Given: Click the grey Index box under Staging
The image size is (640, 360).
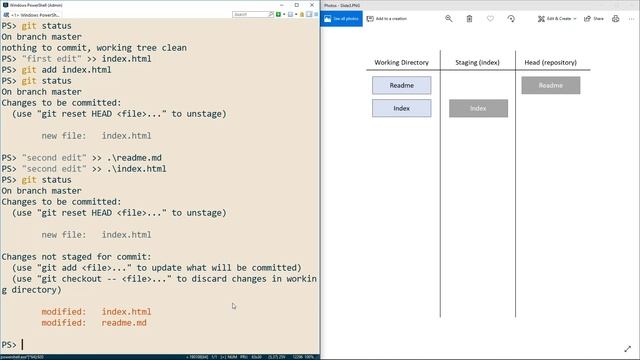Looking at the screenshot, I should click(x=478, y=108).
